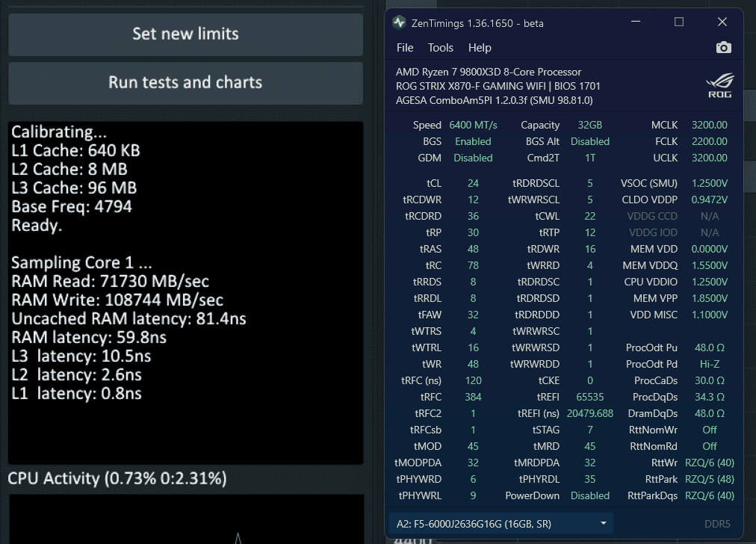Screen dimensions: 756x544
Task: Click the VSOC (SMU) voltage value
Action: click(709, 183)
